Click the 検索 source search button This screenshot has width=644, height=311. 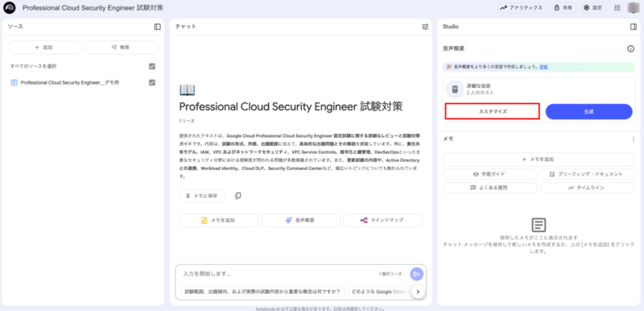[122, 48]
